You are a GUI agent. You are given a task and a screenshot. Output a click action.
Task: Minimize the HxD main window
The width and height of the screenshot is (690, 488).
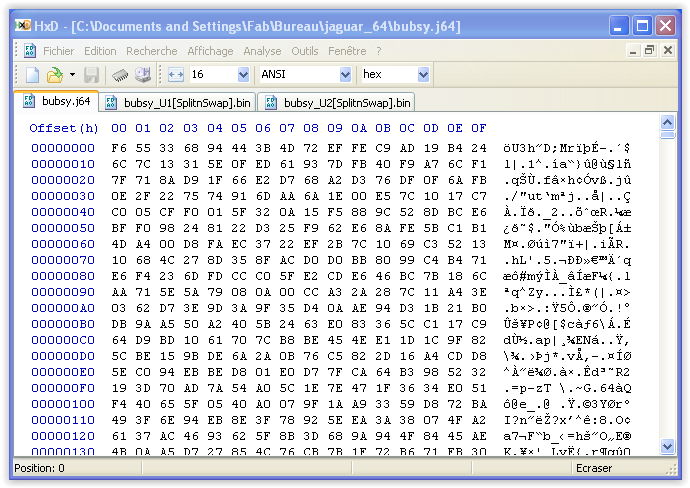point(618,26)
